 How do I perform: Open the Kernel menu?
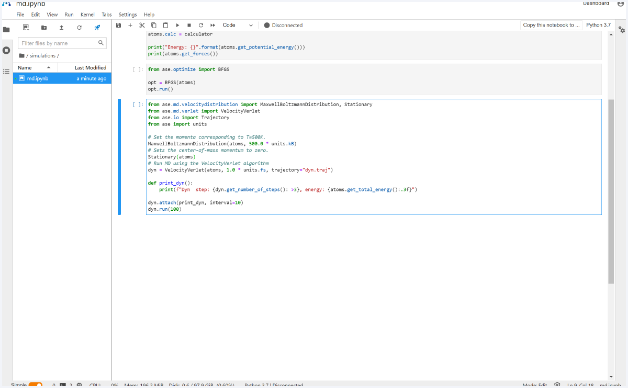tap(87, 14)
